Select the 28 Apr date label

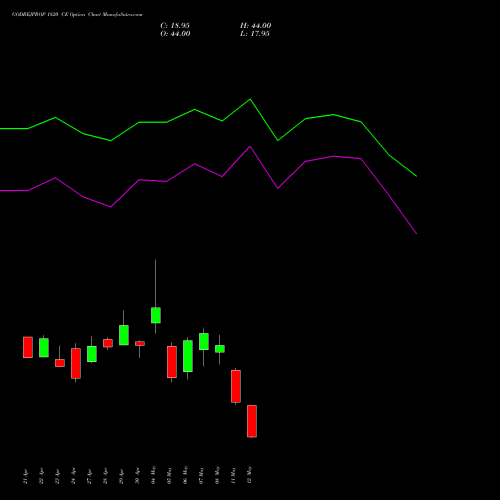pyautogui.click(x=106, y=476)
